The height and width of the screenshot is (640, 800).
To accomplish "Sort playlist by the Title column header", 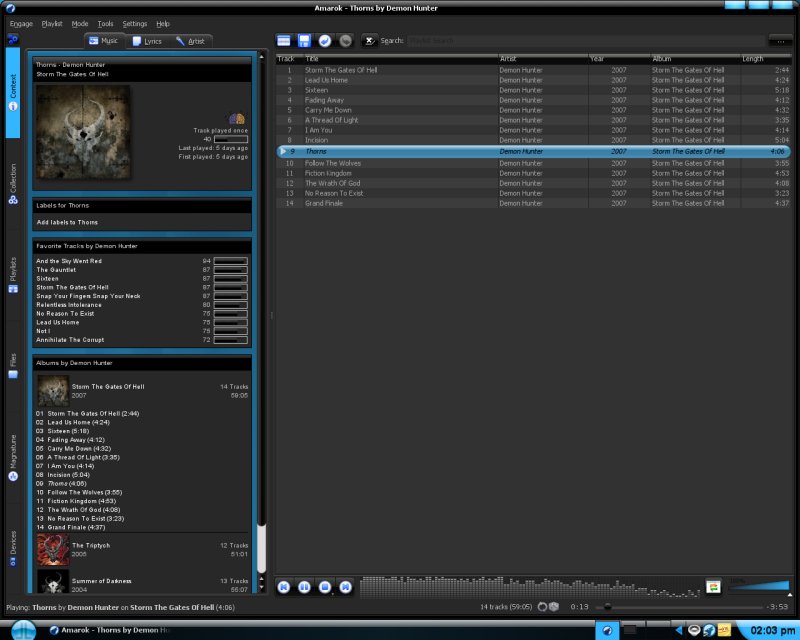I will click(x=400, y=59).
